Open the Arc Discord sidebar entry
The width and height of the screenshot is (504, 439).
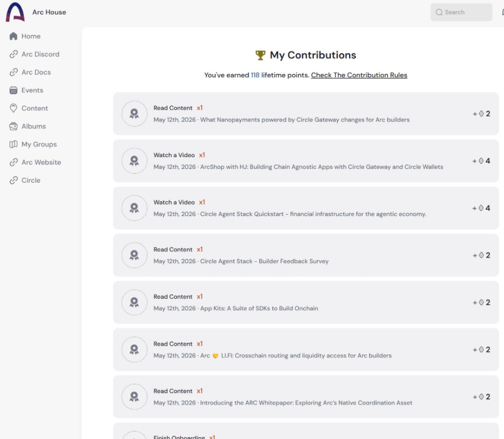(x=35, y=55)
